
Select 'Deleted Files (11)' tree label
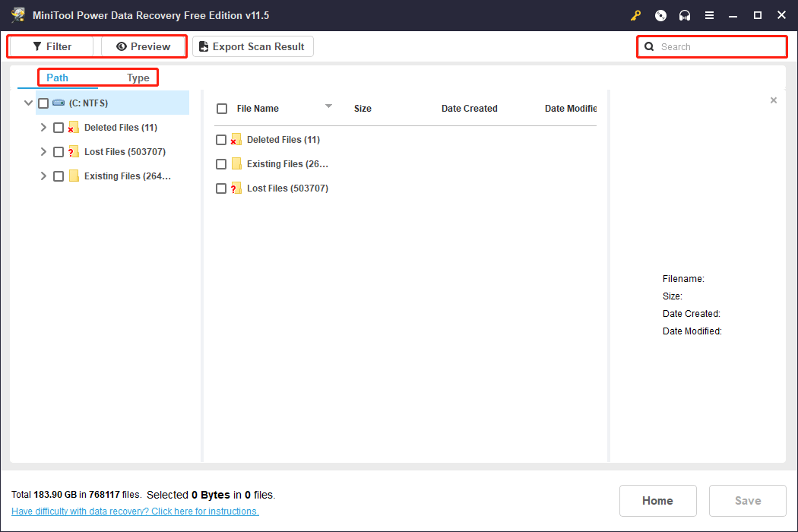tap(121, 127)
